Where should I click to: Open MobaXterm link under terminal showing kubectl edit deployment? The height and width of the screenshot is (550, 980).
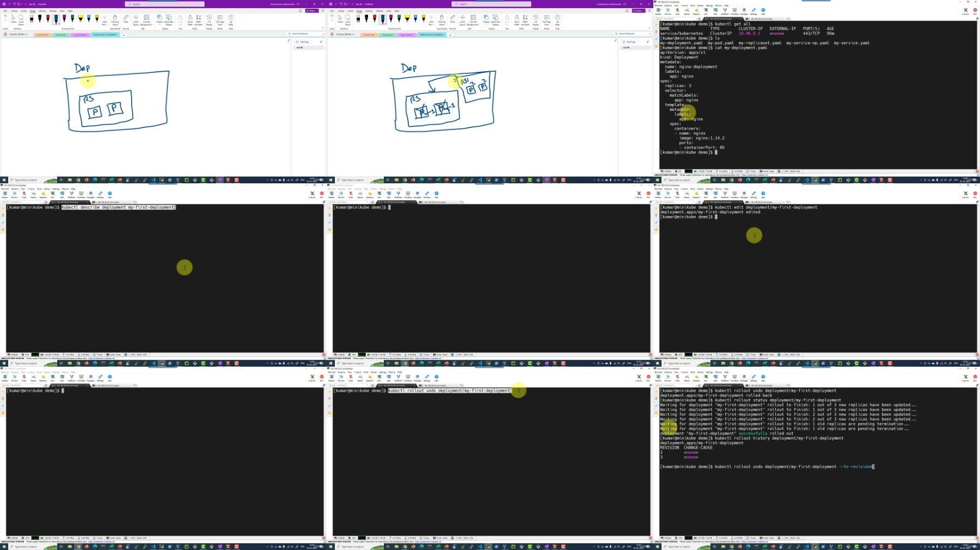(755, 359)
